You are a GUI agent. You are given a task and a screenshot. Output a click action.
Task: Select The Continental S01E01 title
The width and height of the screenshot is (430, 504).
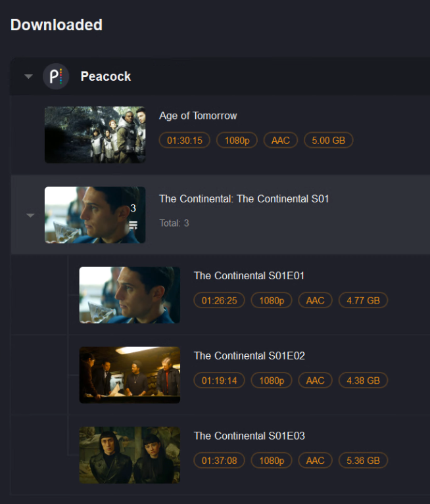(x=249, y=275)
